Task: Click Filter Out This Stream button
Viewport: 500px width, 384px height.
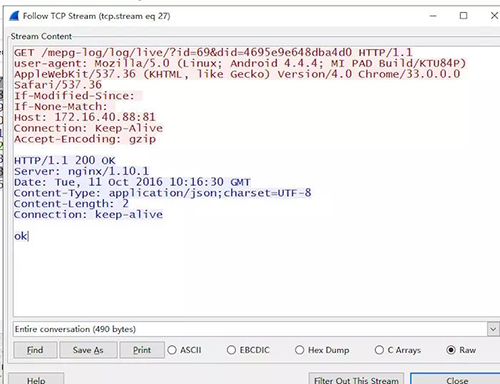Action: (x=356, y=379)
